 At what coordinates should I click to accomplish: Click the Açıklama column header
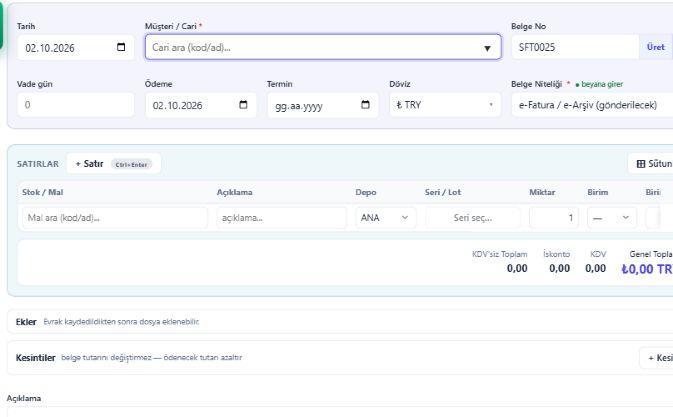[x=234, y=192]
